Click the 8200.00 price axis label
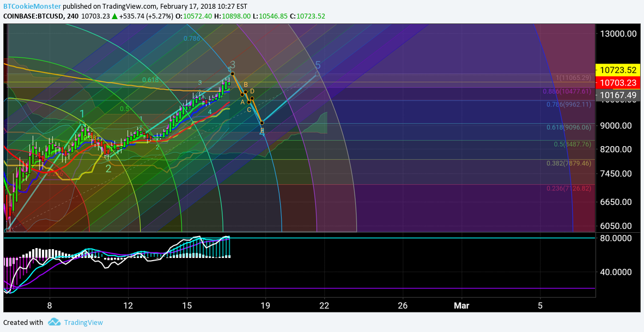The width and height of the screenshot is (644, 332). pos(615,149)
